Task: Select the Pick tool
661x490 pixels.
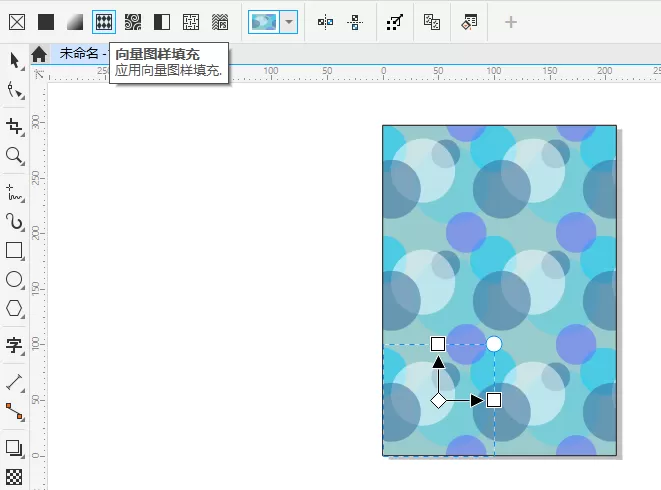Action: 15,61
